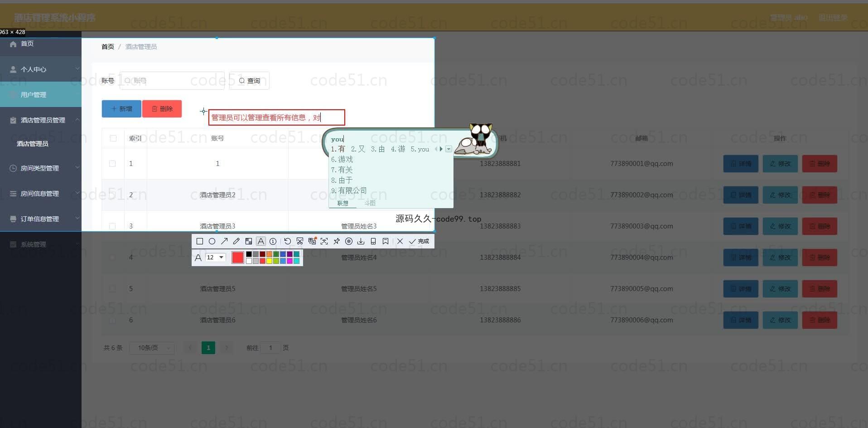Click the 前往 page number input
This screenshot has height=428, width=868.
270,348
